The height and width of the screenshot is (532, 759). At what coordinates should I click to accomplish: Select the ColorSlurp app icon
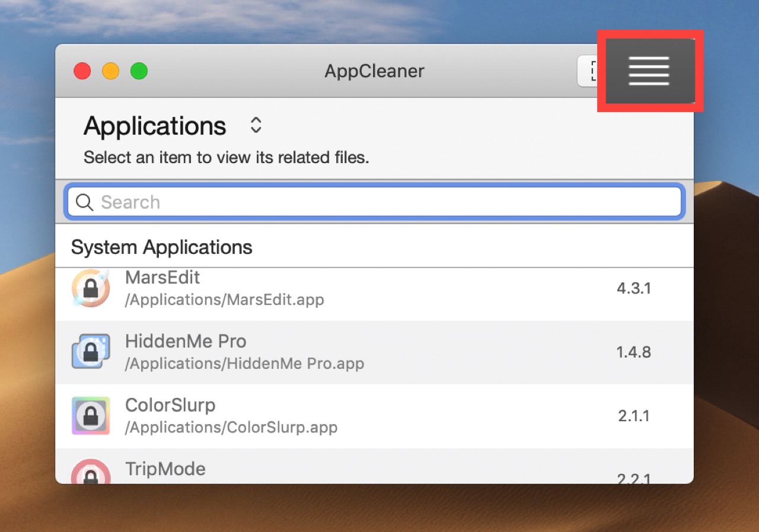[91, 416]
